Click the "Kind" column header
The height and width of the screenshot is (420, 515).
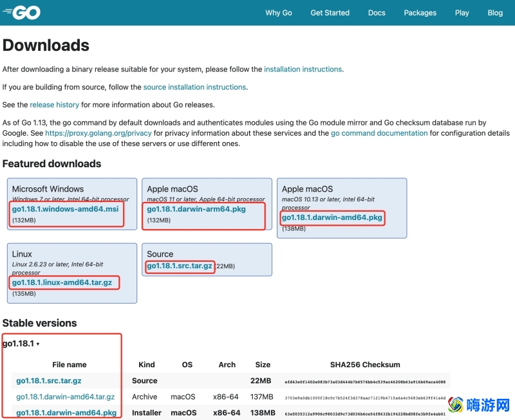click(x=147, y=365)
